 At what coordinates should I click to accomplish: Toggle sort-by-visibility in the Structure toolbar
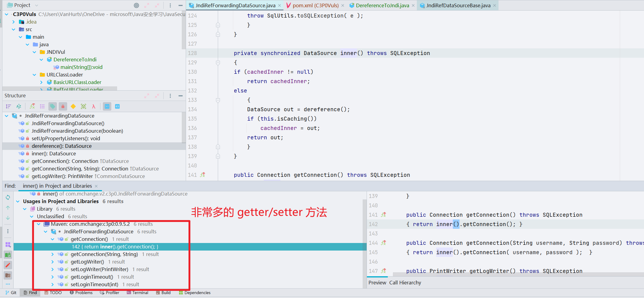pos(8,106)
